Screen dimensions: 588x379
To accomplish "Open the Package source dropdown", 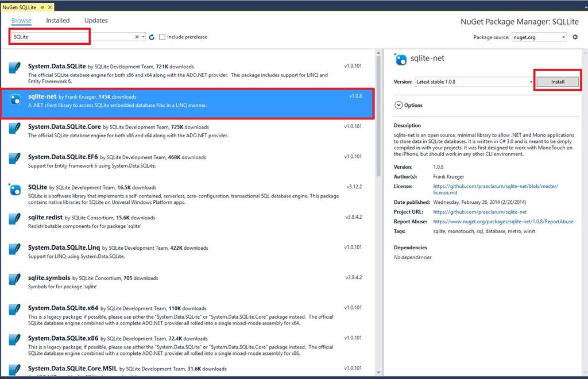I will (x=539, y=37).
